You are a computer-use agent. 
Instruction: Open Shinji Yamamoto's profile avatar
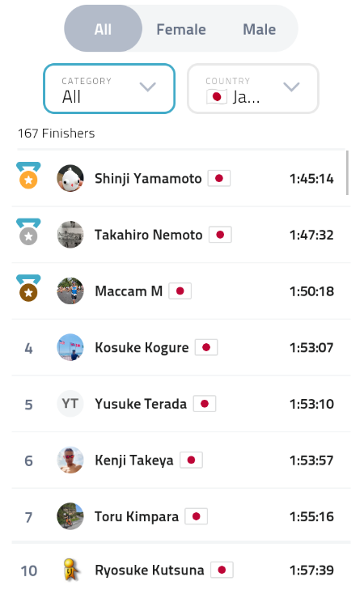(70, 178)
